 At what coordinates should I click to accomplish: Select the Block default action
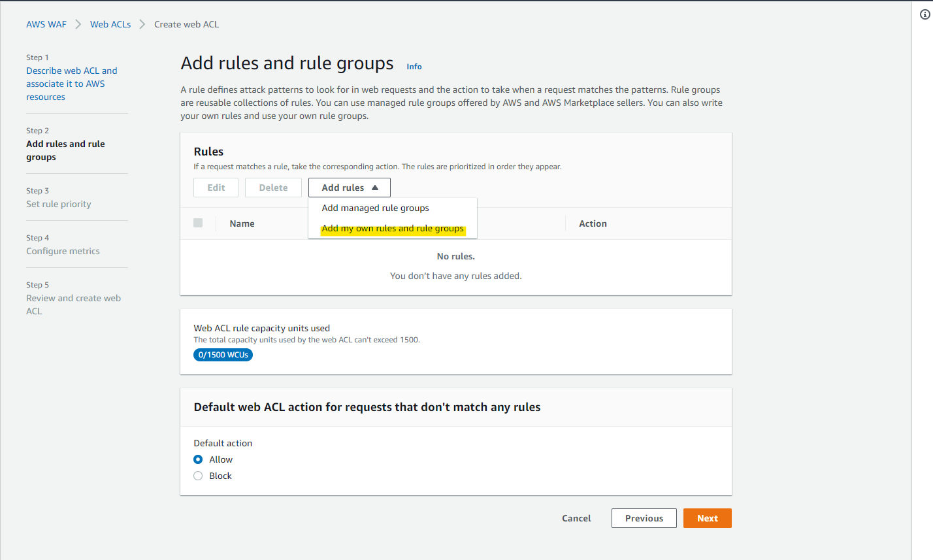click(x=198, y=476)
